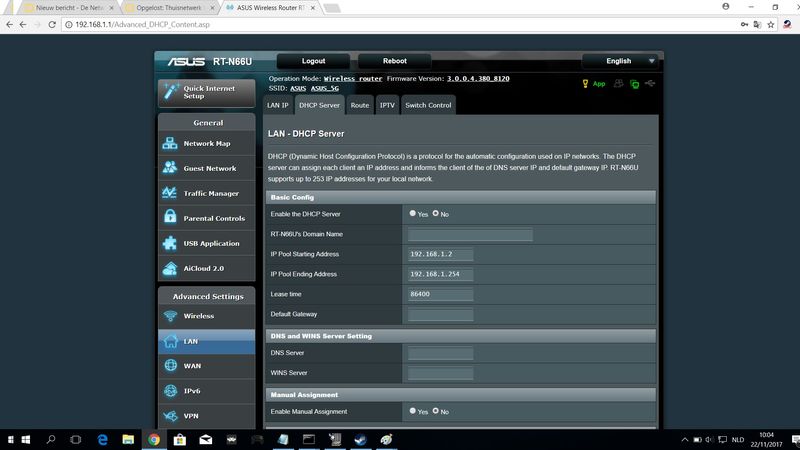Click the Logout button
800x450 pixels.
(313, 61)
